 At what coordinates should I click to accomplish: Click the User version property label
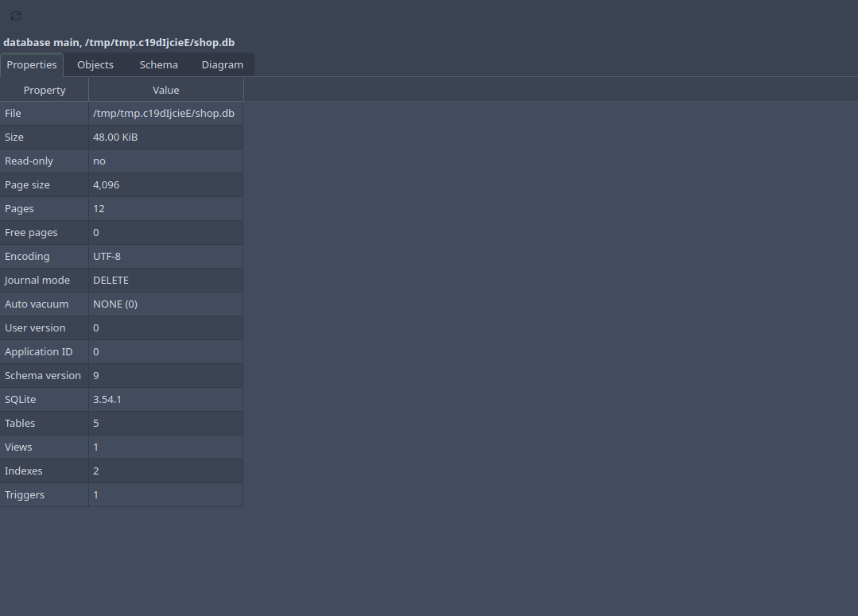(45, 327)
